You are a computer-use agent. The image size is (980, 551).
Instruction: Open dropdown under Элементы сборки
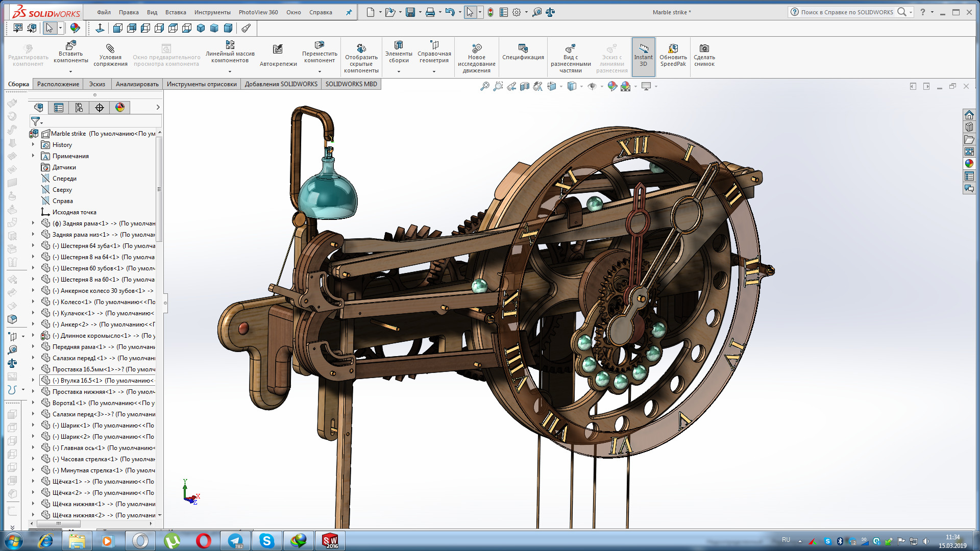(399, 72)
